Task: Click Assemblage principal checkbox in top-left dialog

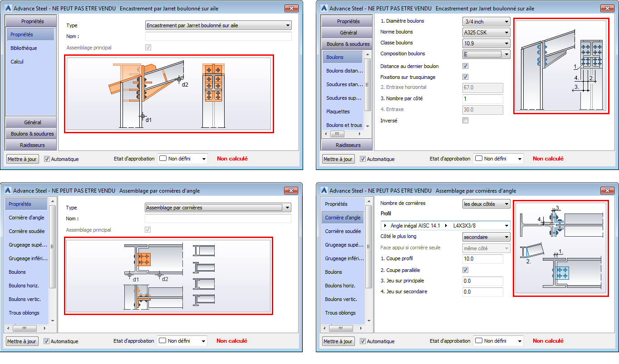Action: click(x=148, y=48)
